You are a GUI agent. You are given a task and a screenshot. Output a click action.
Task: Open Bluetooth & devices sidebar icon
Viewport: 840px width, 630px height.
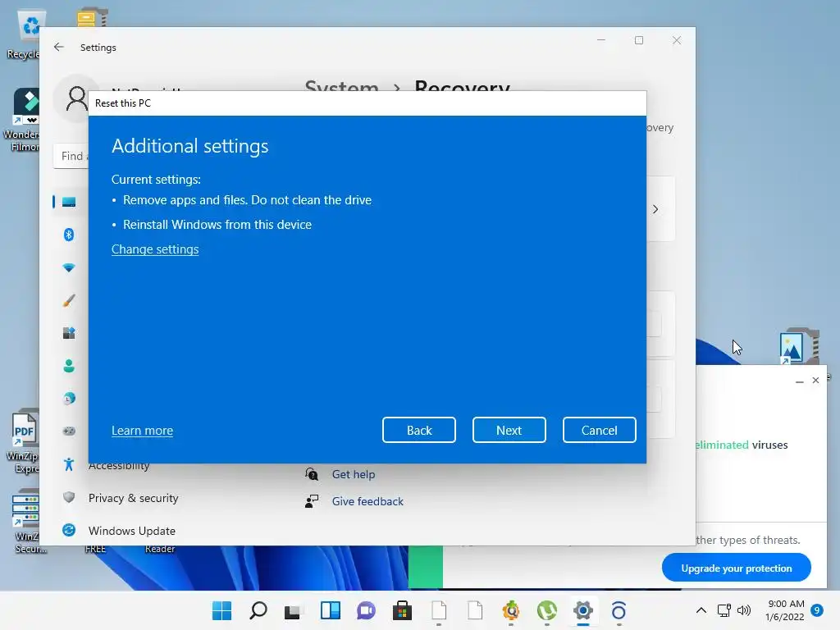click(69, 235)
